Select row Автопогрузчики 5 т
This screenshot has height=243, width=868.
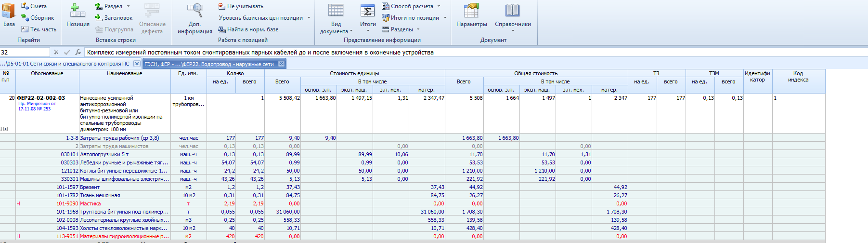[413, 154]
